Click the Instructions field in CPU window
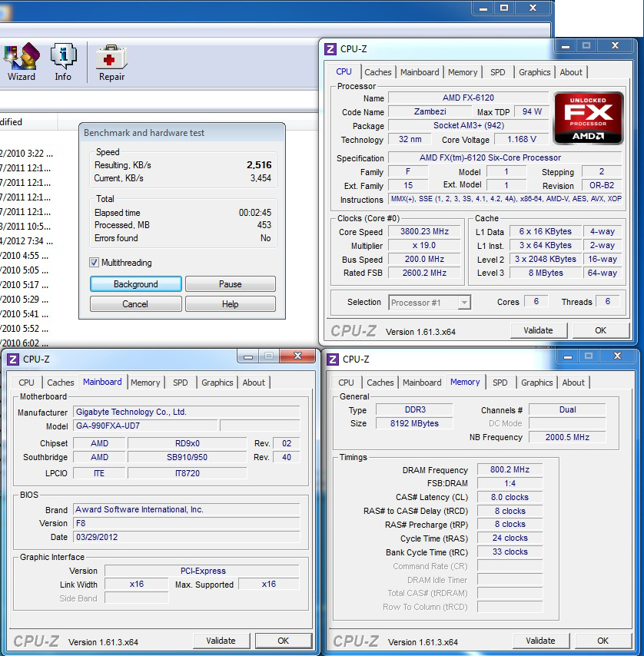This screenshot has height=656, width=644. (506, 199)
